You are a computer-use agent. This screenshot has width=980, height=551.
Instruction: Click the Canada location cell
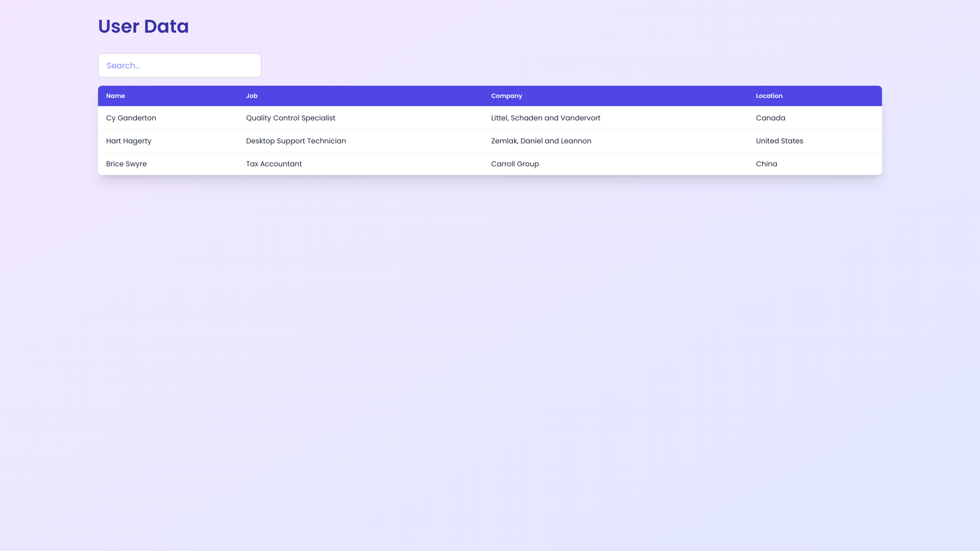[770, 118]
